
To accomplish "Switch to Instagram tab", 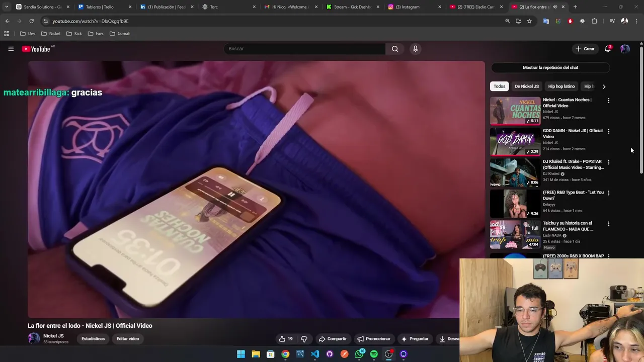I will coord(415,7).
